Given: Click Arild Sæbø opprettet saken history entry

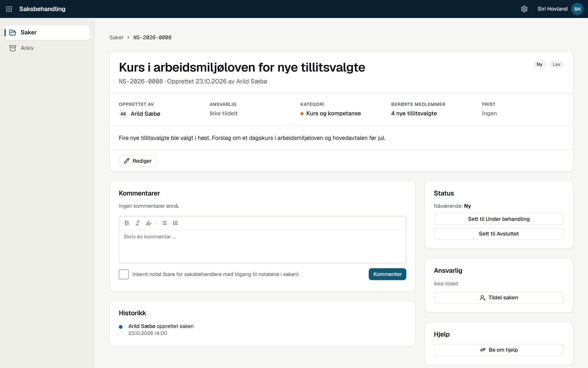Looking at the screenshot, I should (x=161, y=326).
